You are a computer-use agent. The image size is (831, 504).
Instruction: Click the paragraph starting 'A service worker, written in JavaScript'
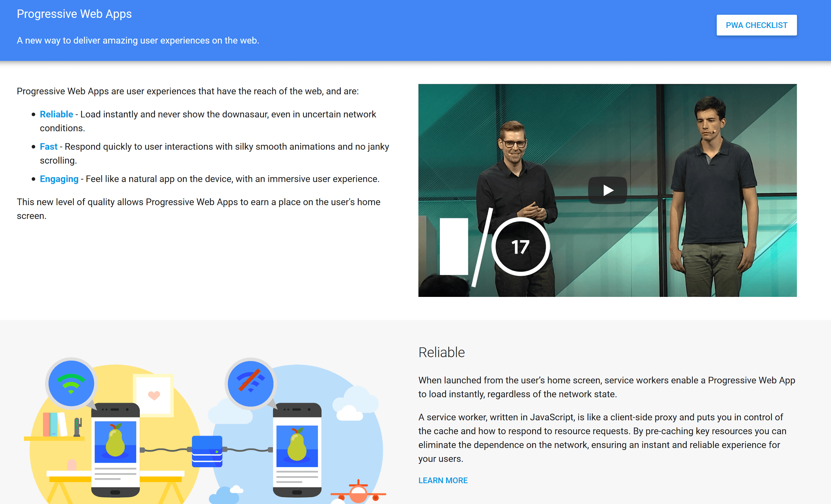[602, 438]
